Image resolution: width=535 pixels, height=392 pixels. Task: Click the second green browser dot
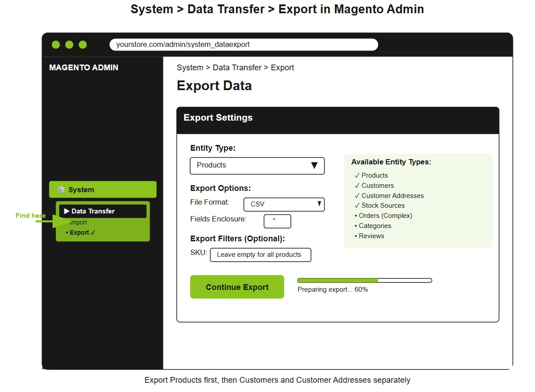click(69, 45)
